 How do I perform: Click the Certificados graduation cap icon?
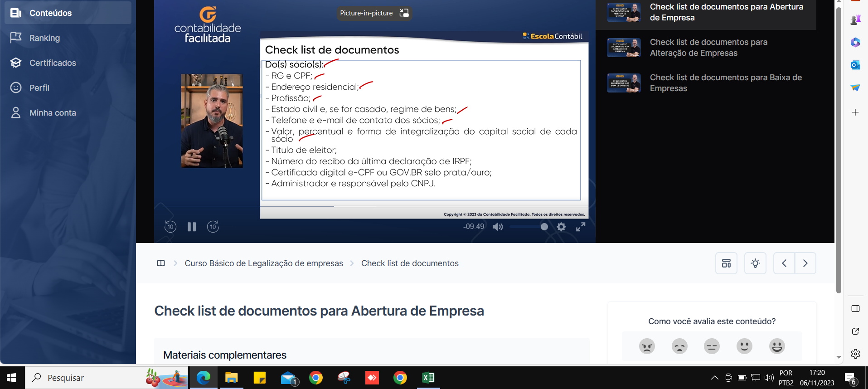point(16,63)
